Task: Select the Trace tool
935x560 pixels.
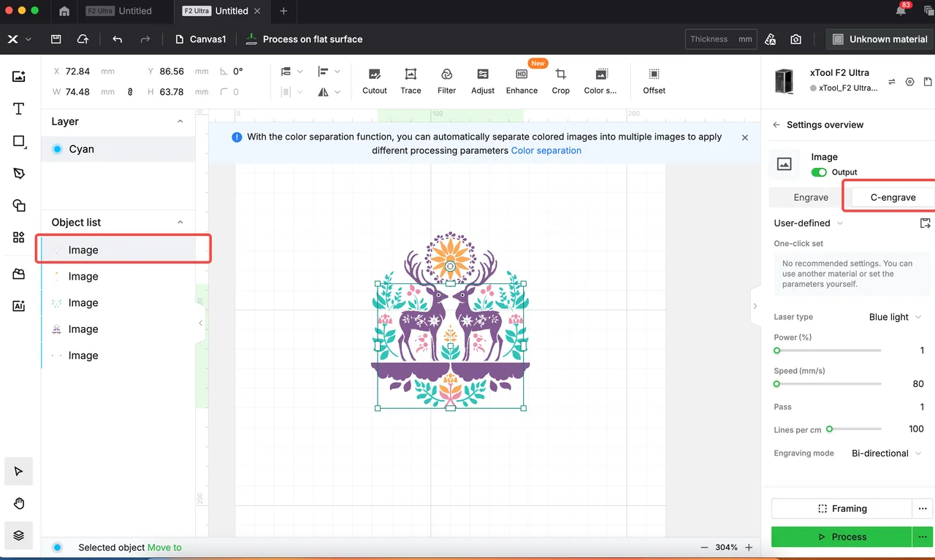Action: coord(411,81)
